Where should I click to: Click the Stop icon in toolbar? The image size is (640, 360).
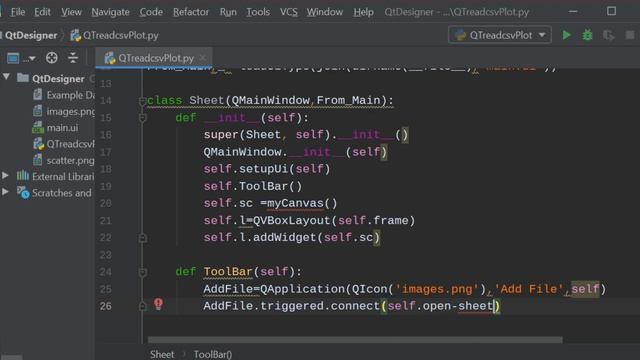click(629, 35)
